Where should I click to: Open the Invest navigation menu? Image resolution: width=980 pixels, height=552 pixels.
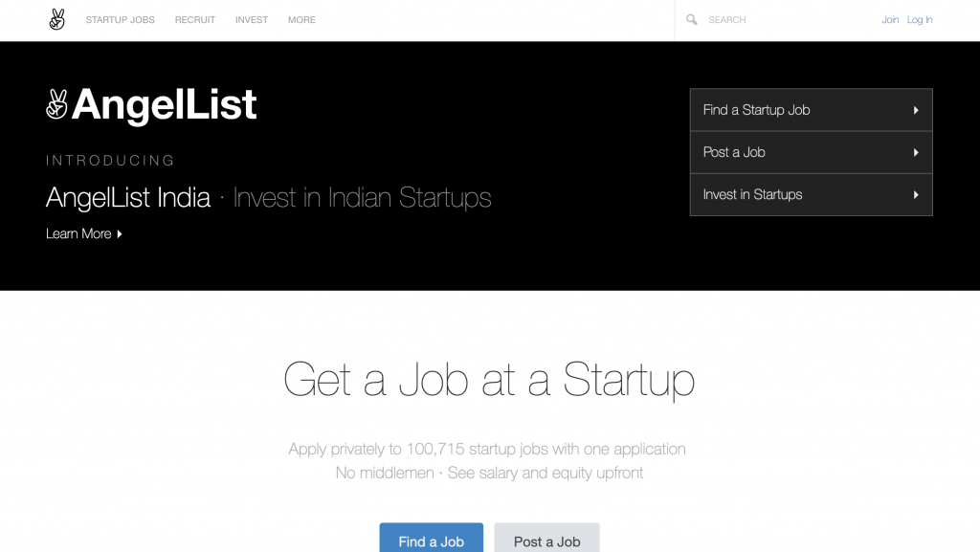click(x=252, y=20)
